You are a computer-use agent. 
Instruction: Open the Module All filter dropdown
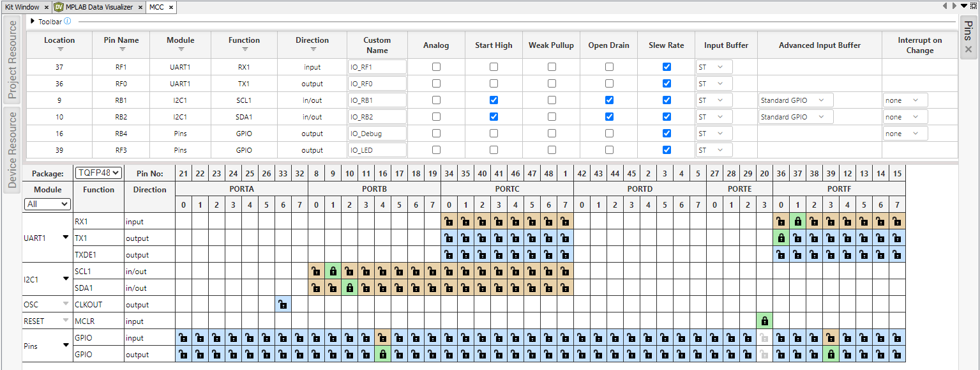point(48,204)
